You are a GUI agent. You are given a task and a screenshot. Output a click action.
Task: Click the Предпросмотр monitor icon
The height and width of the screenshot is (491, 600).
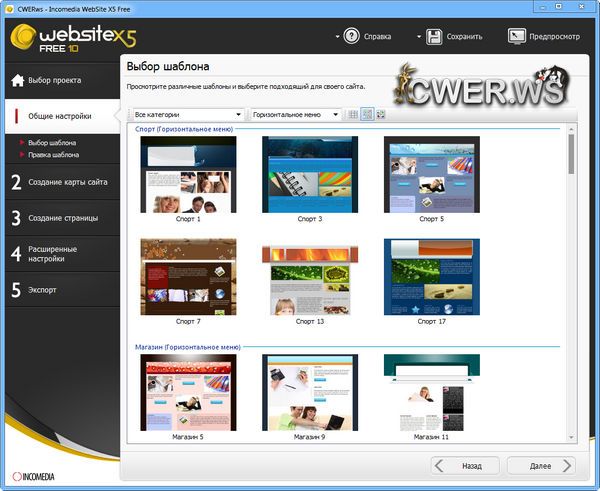517,37
